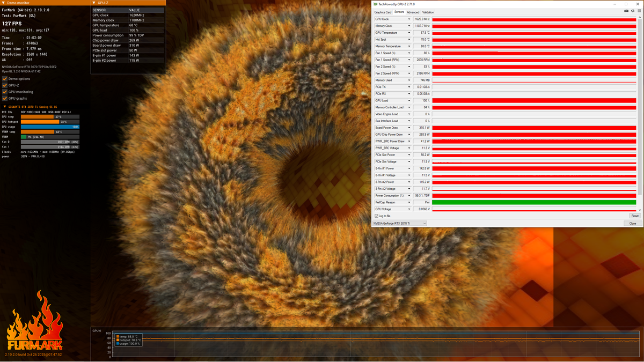Open the Fan 1 Speed (RPM) dropdown
The width and height of the screenshot is (644, 362).
point(409,60)
